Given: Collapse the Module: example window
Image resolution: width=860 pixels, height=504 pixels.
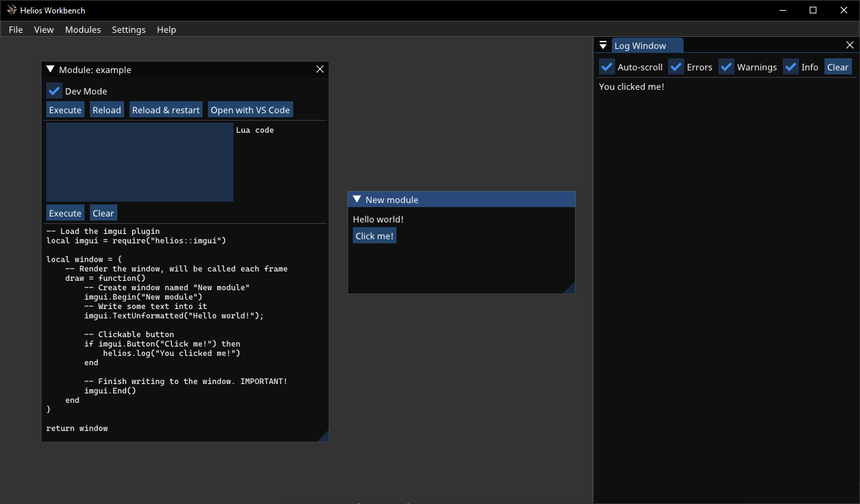Looking at the screenshot, I should point(50,70).
